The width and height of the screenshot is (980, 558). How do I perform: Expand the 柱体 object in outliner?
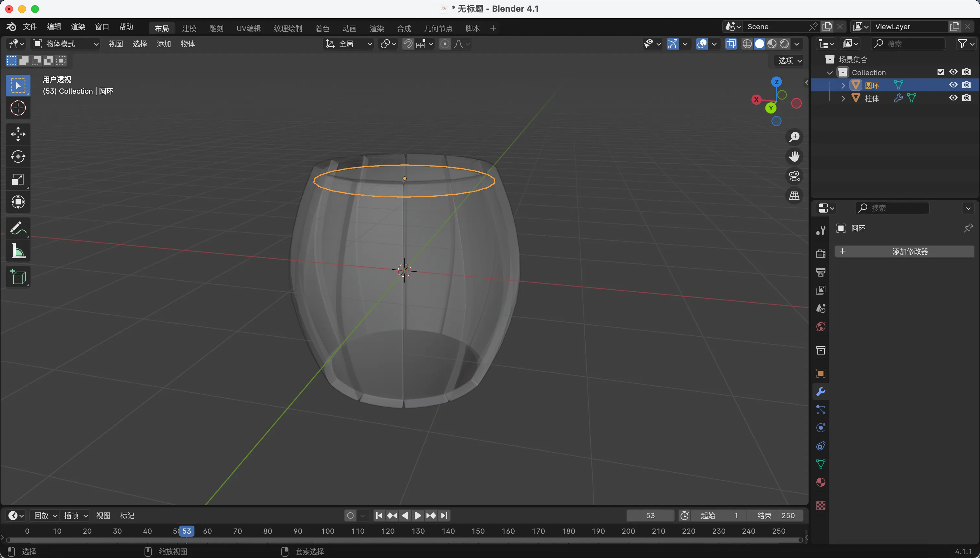point(843,99)
